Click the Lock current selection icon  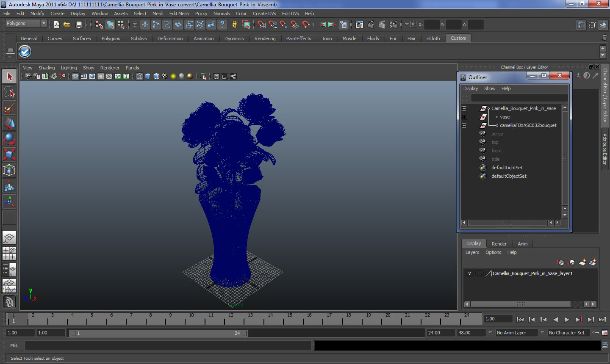coord(234,25)
